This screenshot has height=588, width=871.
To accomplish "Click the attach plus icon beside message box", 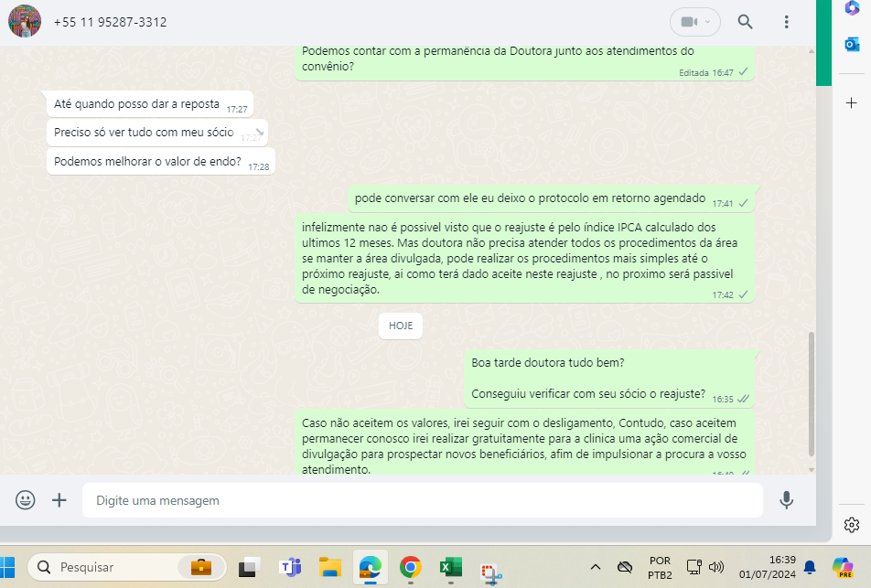I will pos(59,500).
